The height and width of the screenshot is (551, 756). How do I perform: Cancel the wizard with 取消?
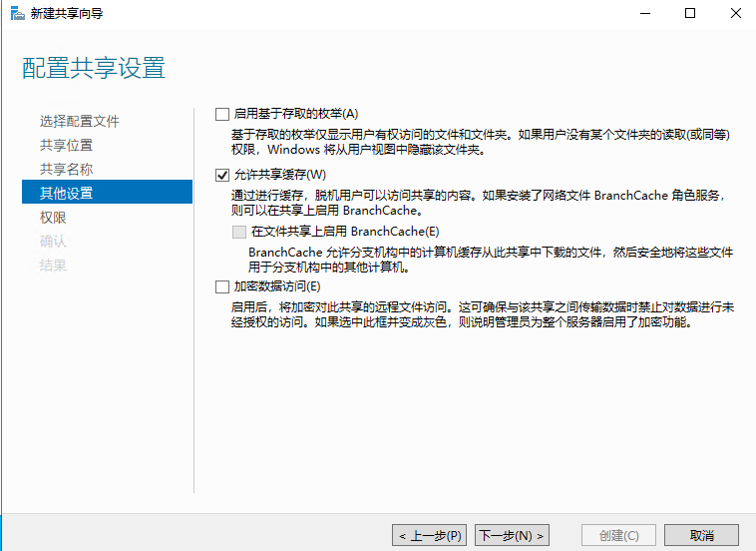point(701,536)
